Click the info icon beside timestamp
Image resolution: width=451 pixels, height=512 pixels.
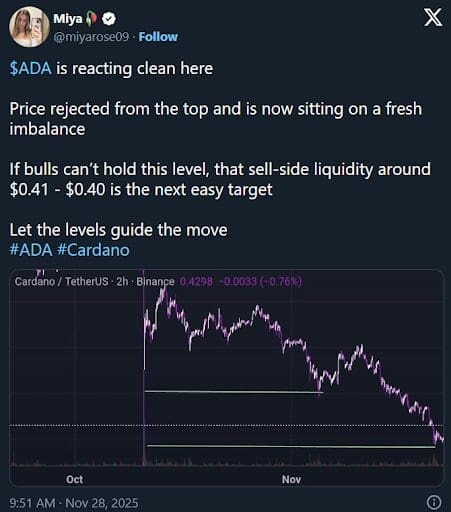click(434, 502)
